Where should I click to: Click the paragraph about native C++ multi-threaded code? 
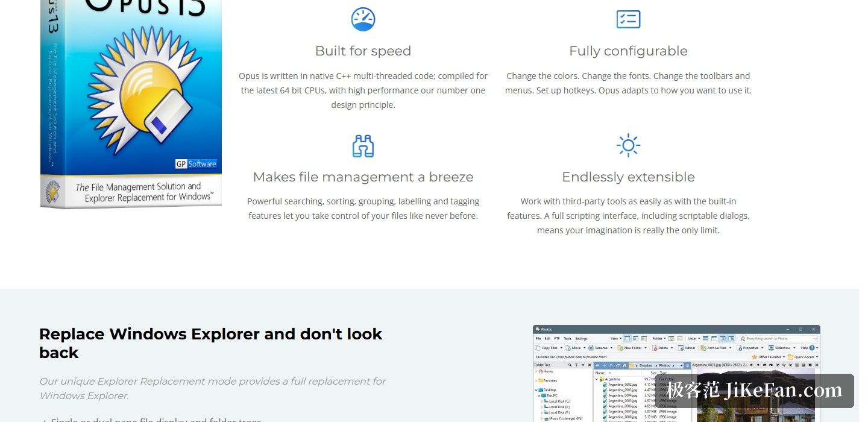coord(363,90)
